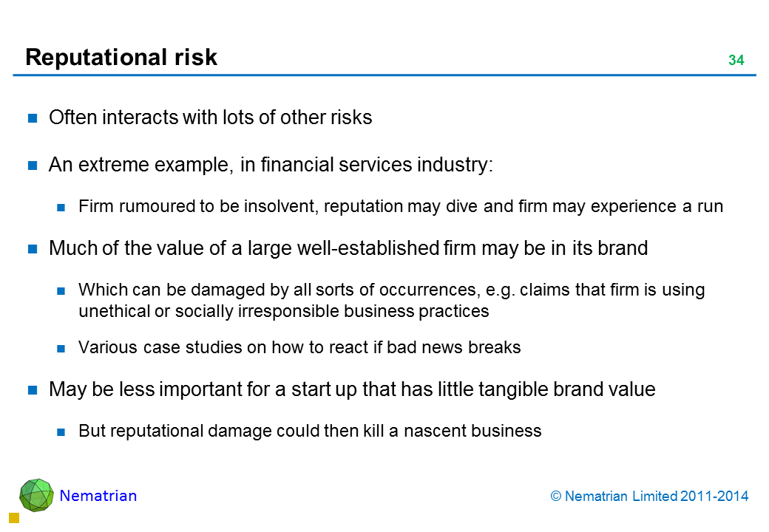769x532 pixels.
Task: Click the 'But reputational damage could then kill' line
Action: (x=310, y=431)
